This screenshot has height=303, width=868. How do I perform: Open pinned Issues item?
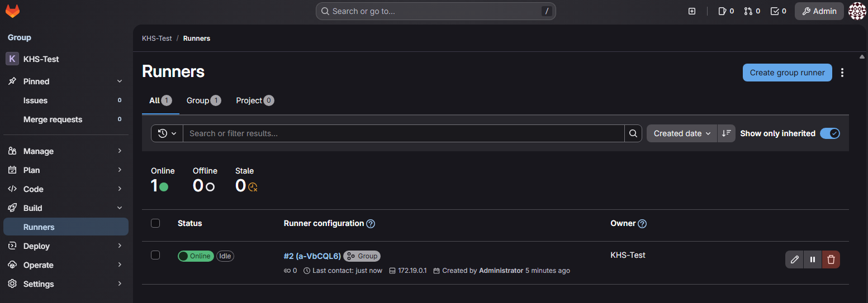(x=66, y=100)
